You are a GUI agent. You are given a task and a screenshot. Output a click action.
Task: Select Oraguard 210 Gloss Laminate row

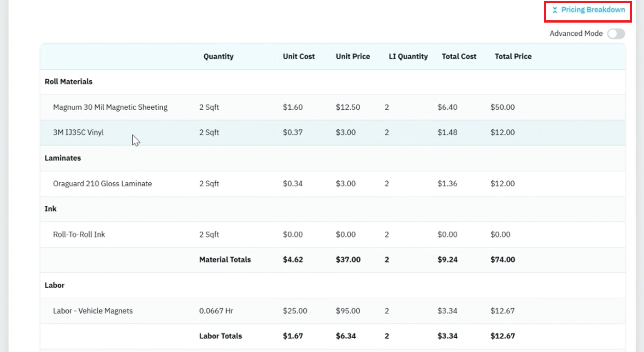[x=332, y=184]
